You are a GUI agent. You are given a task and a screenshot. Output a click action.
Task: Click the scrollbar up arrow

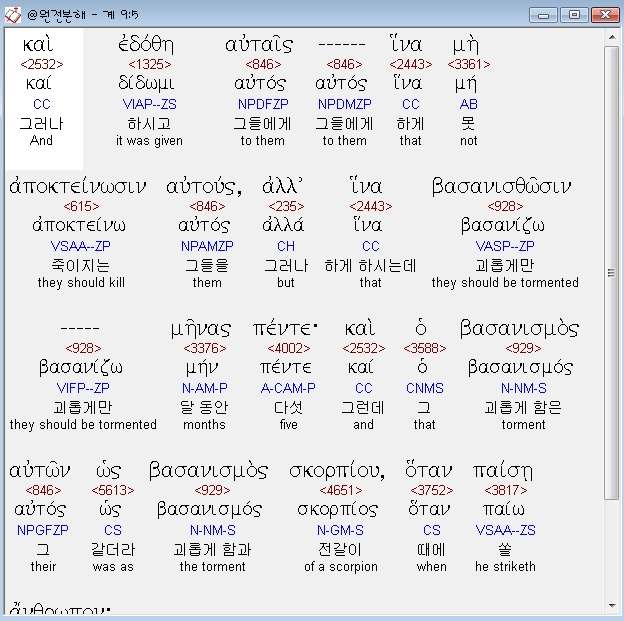pos(611,37)
